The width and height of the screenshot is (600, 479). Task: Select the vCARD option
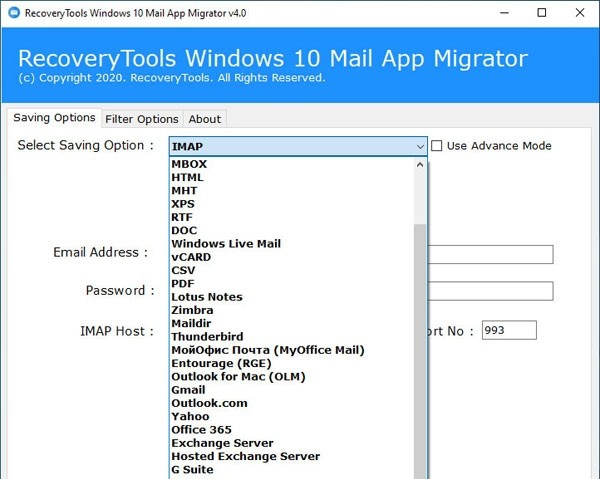191,257
